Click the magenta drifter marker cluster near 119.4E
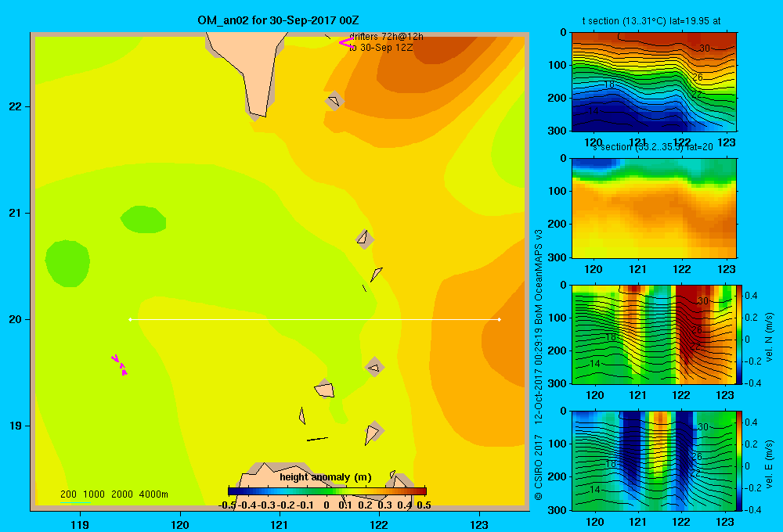The image size is (783, 532). pyautogui.click(x=120, y=365)
